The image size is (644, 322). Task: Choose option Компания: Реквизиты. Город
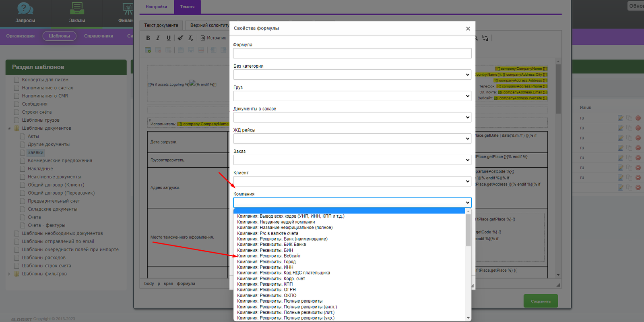[266, 262]
